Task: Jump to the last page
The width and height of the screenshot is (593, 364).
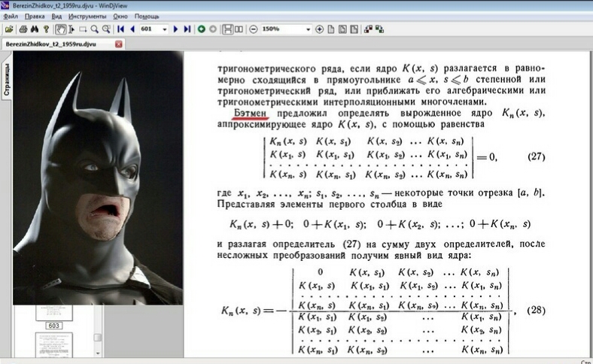Action: pyautogui.click(x=187, y=29)
